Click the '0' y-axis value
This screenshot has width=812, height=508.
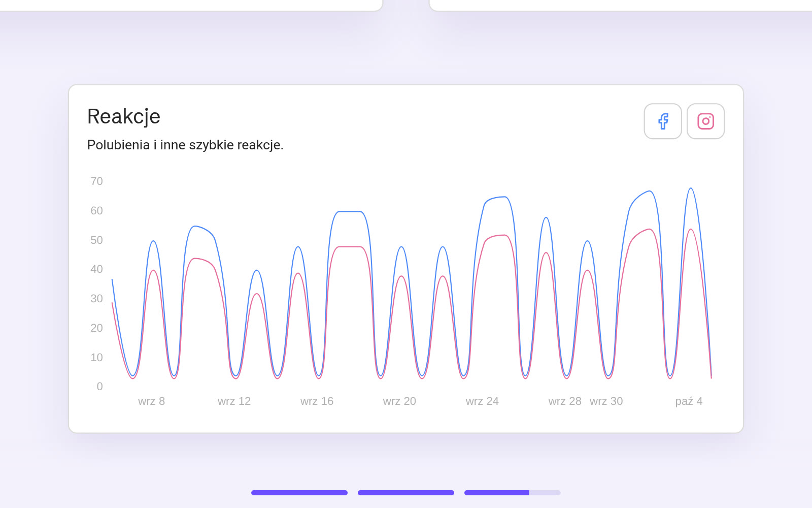pos(100,387)
